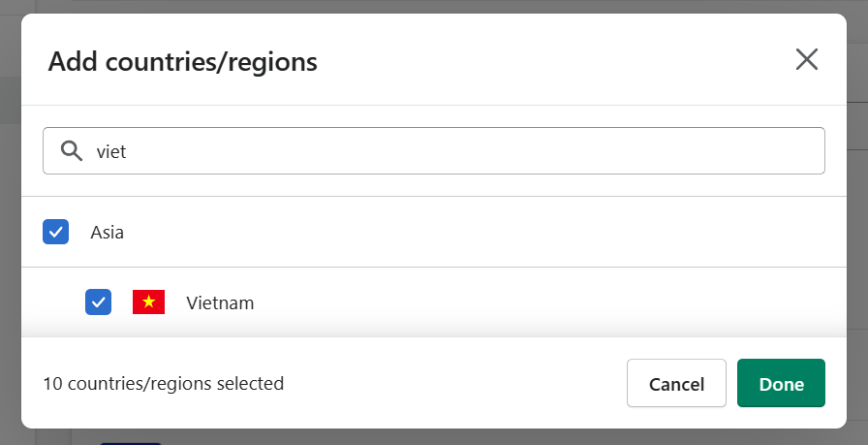Click the 10 countries/regions selected text

(164, 383)
